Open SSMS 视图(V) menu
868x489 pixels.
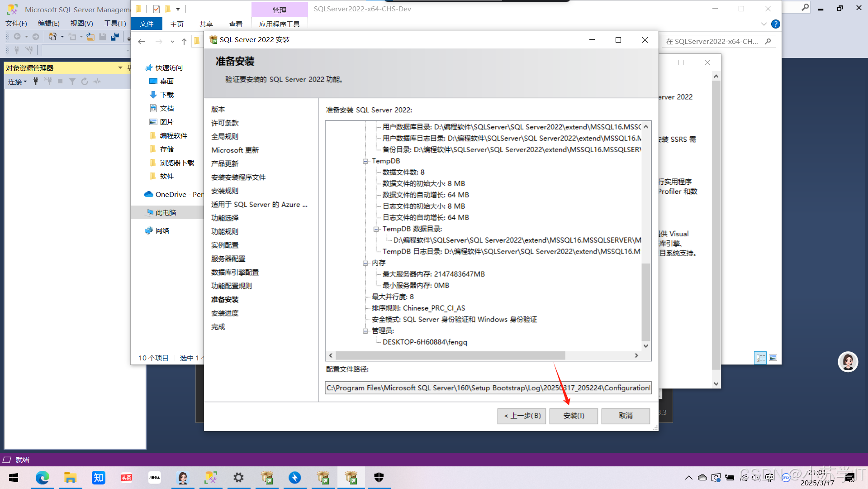(82, 23)
